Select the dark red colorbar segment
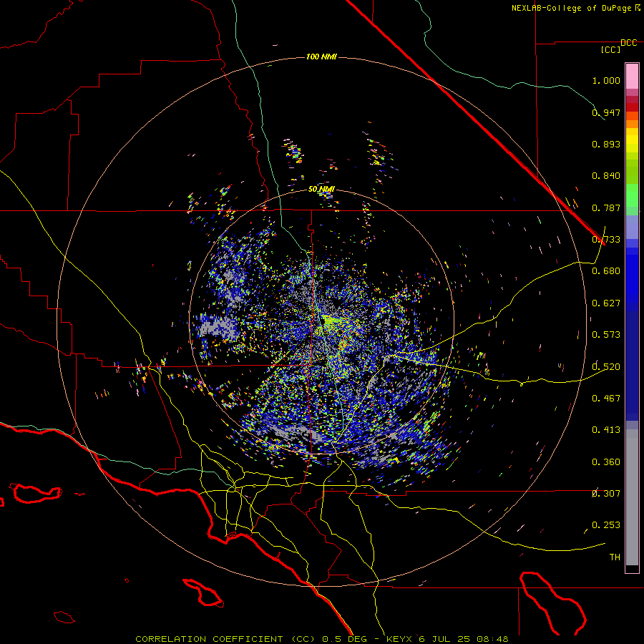The image size is (644, 644). pos(632,107)
